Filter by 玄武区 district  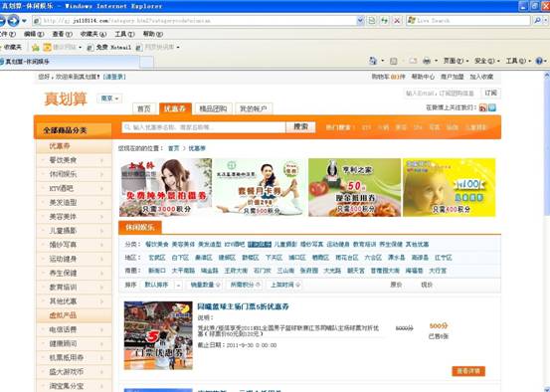click(x=157, y=258)
